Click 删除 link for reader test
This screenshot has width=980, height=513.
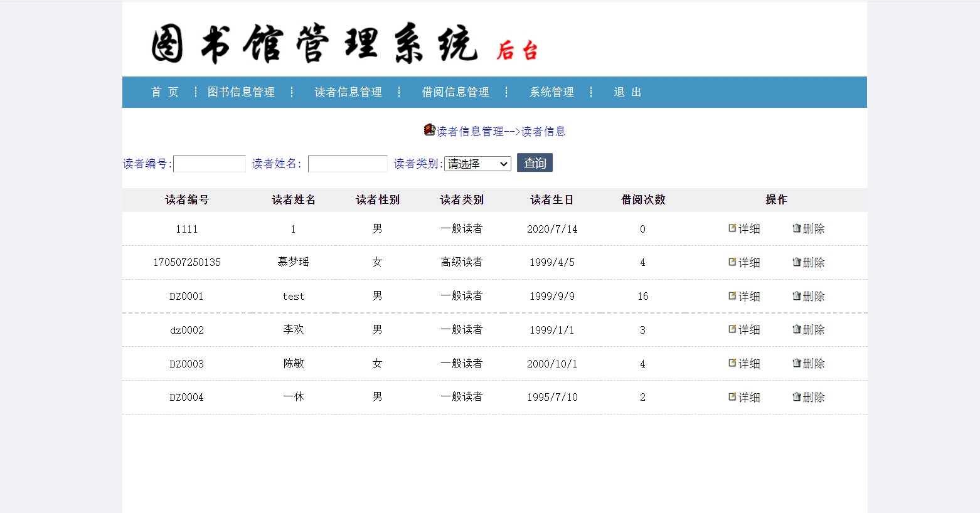814,296
